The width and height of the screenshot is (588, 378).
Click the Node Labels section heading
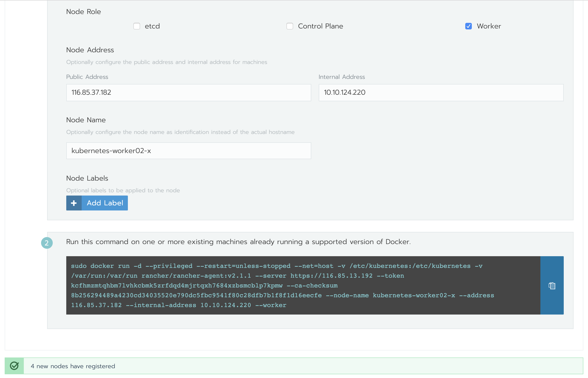tap(87, 178)
